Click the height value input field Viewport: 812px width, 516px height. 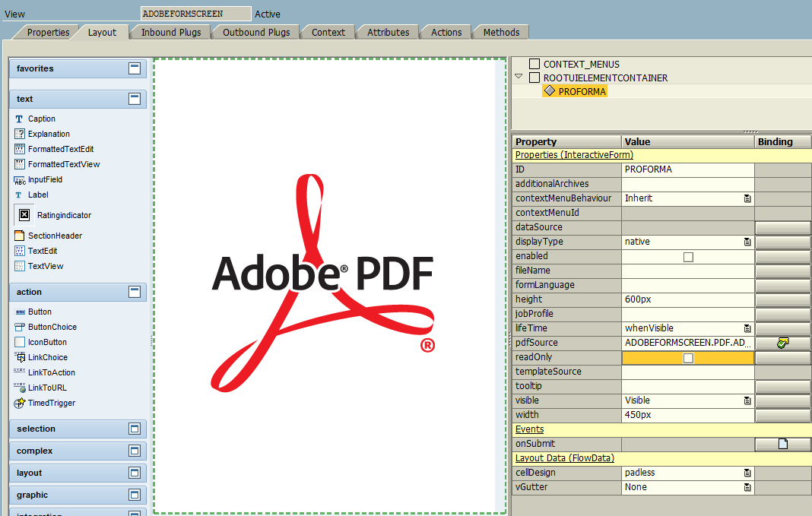point(687,299)
